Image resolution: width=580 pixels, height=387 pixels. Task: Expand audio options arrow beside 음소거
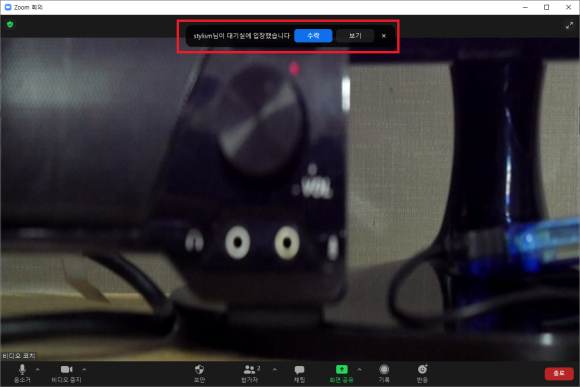[x=38, y=369]
